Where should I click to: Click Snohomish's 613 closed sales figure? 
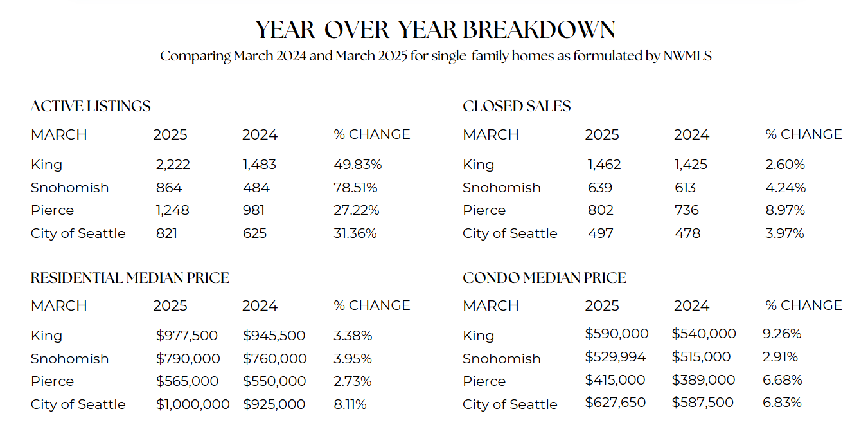point(686,188)
